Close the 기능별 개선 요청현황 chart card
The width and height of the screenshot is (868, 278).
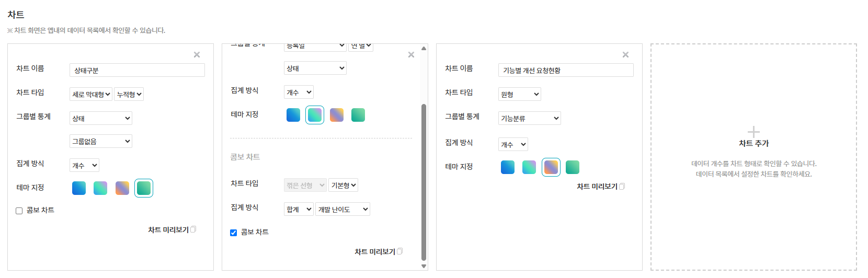click(x=625, y=55)
